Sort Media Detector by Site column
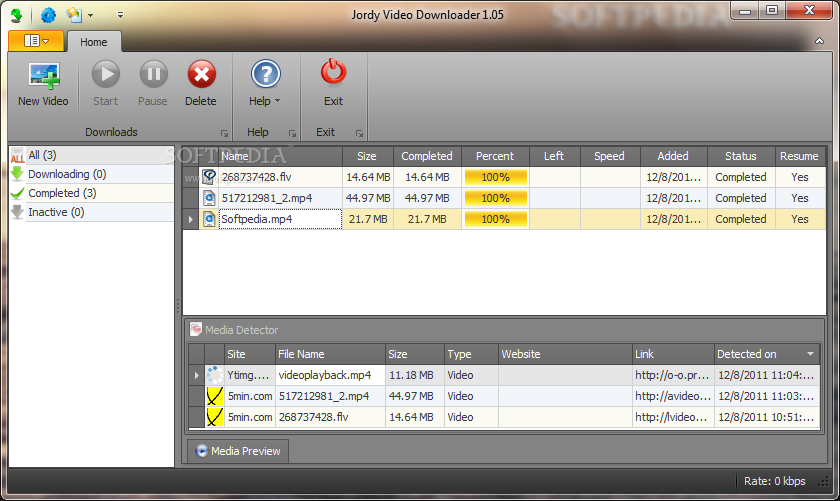The width and height of the screenshot is (840, 501). [x=250, y=354]
